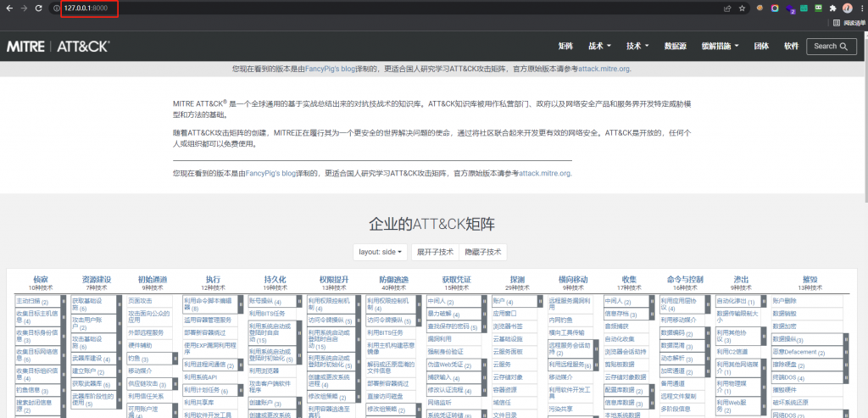Viewport: 868px width, 418px height.
Task: Expand sub-techniques handle of 攻击用户账户
Action: pos(119,323)
